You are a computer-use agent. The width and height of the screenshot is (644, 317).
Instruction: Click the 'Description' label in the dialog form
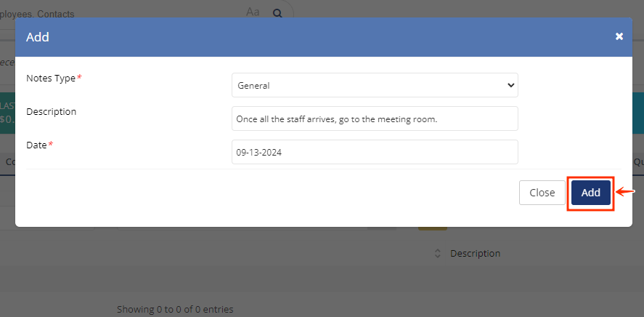[52, 111]
